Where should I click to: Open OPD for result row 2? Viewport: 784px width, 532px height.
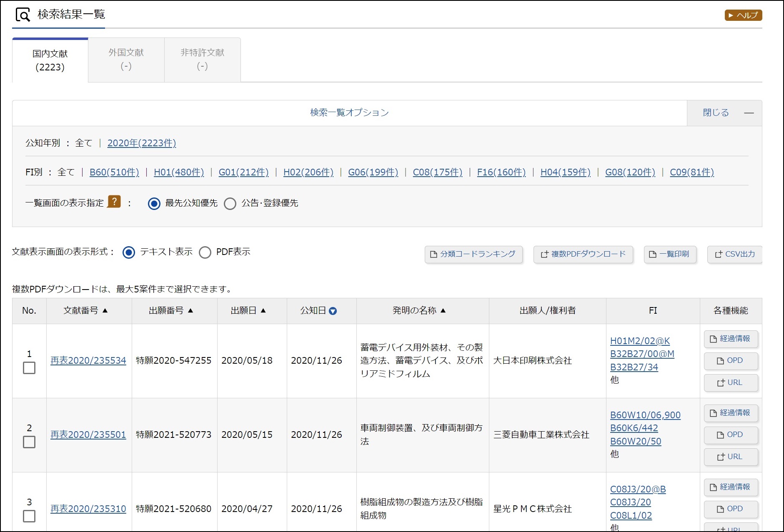[731, 435]
